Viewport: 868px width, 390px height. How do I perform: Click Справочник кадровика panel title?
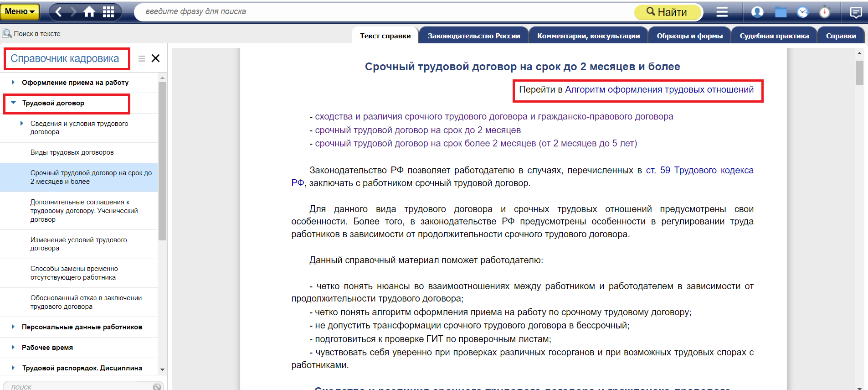pos(65,58)
